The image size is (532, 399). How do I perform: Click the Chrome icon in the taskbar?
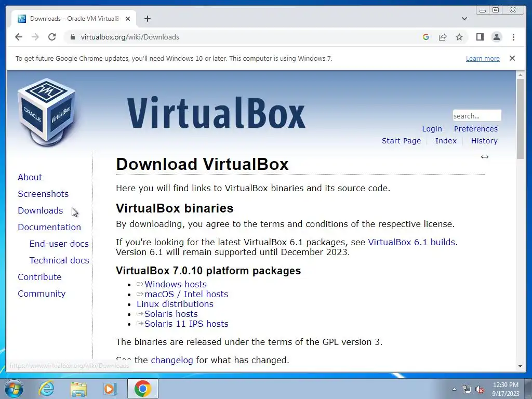142,389
